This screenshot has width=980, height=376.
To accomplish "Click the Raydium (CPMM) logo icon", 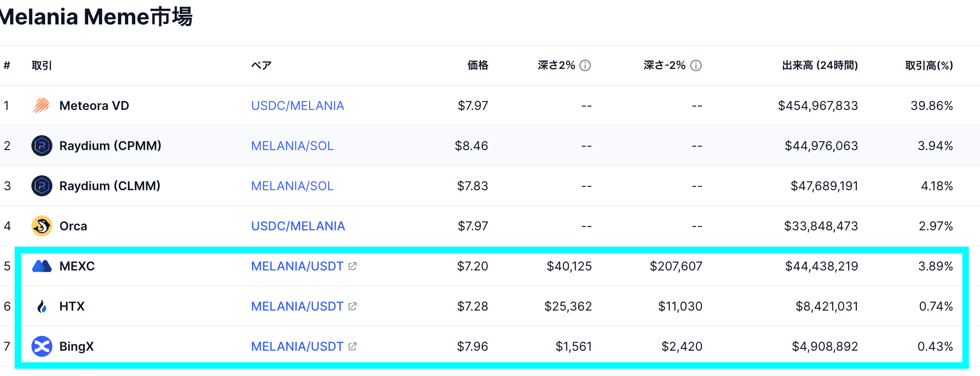I will pyautogui.click(x=42, y=146).
